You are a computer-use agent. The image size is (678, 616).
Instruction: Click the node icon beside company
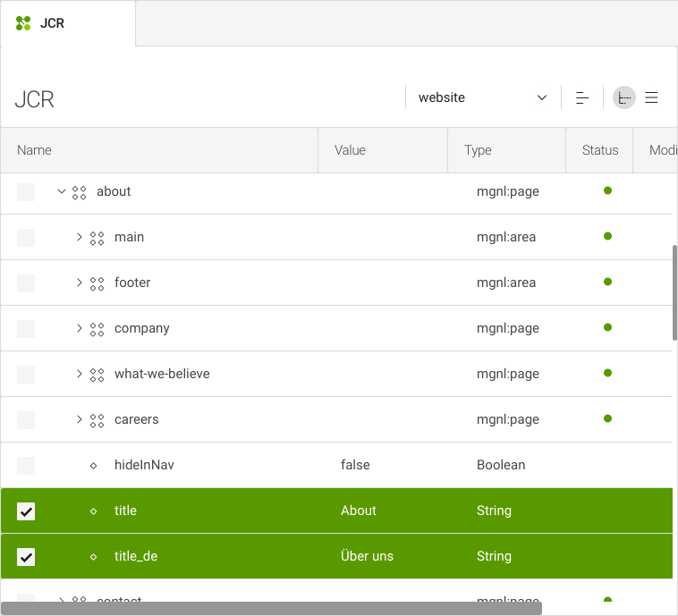[x=97, y=329]
